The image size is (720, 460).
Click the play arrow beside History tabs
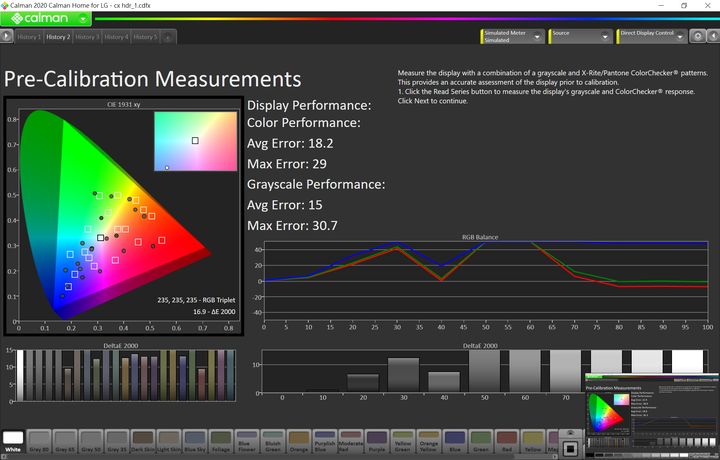6,36
